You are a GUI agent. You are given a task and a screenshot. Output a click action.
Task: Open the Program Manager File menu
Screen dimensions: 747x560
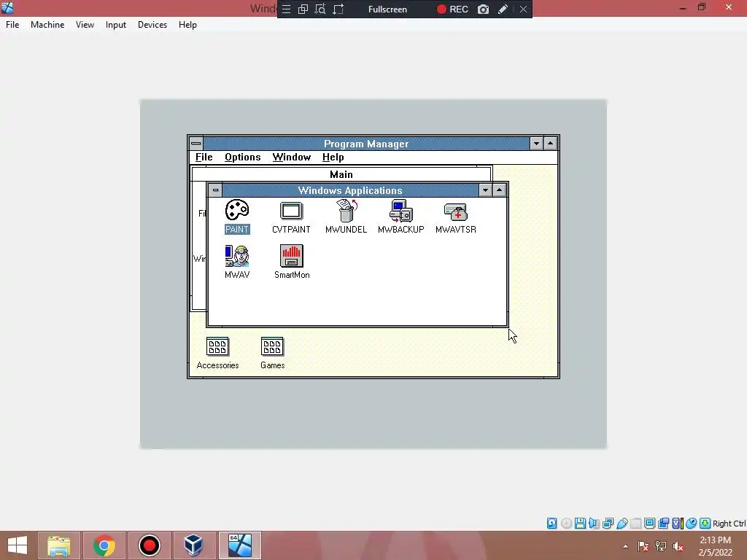pos(204,157)
